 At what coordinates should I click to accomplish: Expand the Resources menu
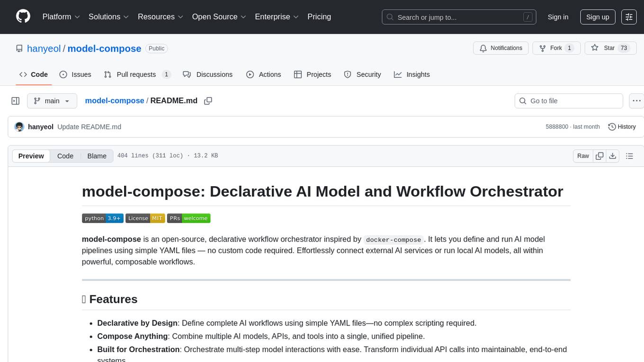point(161,17)
